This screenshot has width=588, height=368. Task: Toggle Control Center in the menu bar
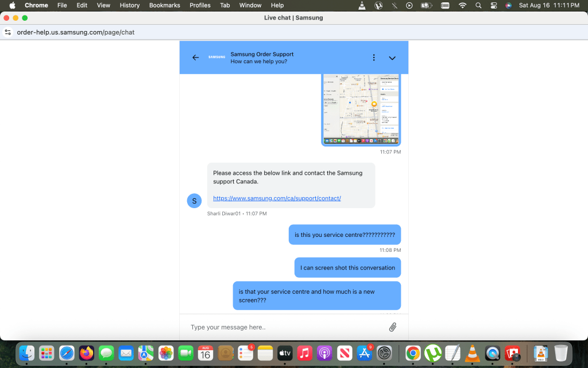493,5
